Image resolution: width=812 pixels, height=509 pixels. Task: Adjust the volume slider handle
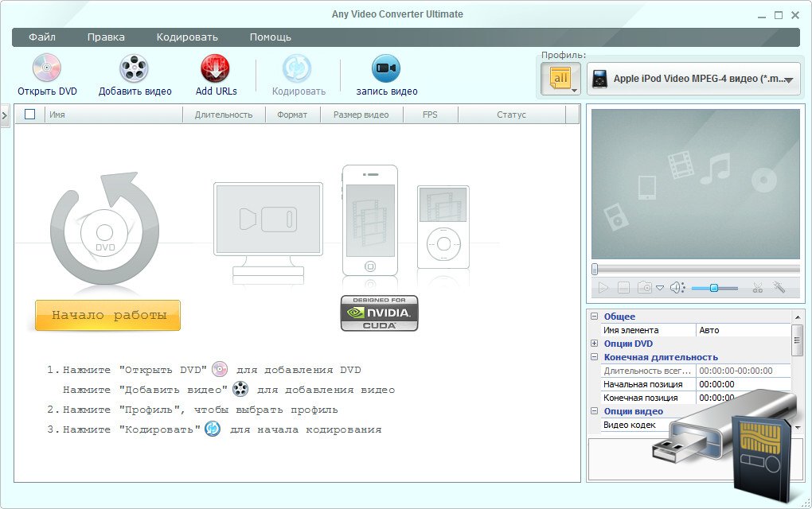[x=713, y=288]
